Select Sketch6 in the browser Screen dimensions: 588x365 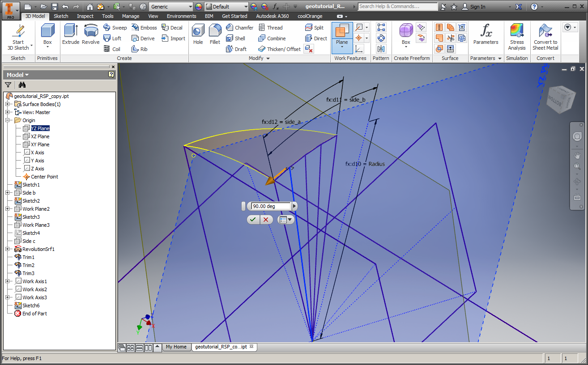[31, 306]
